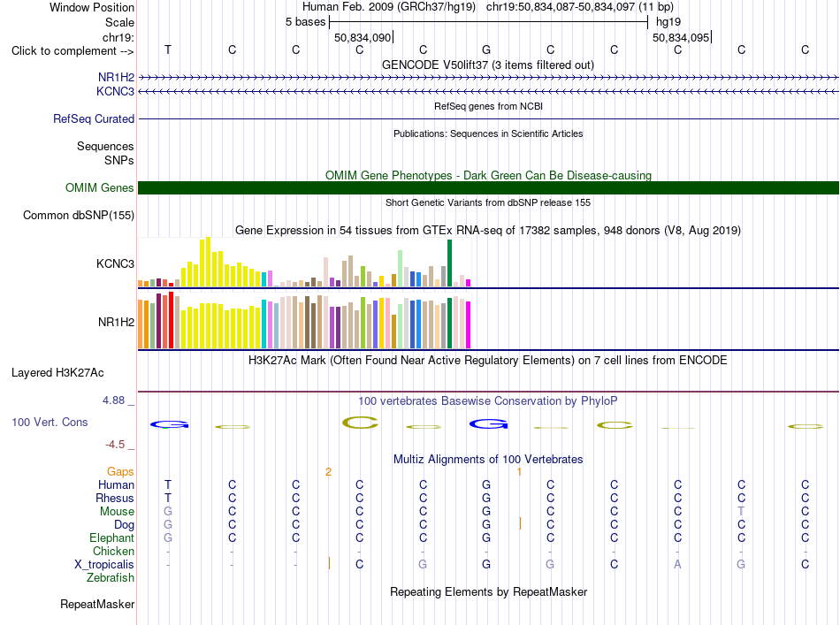840x625 pixels.
Task: Click the tall dark green bar in KCNC3 chart
Action: tap(449, 263)
